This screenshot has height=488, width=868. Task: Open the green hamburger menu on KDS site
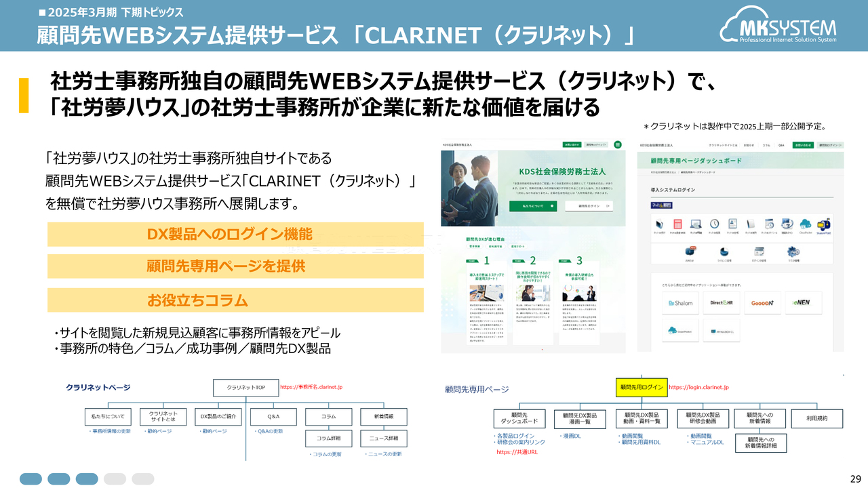click(x=618, y=144)
